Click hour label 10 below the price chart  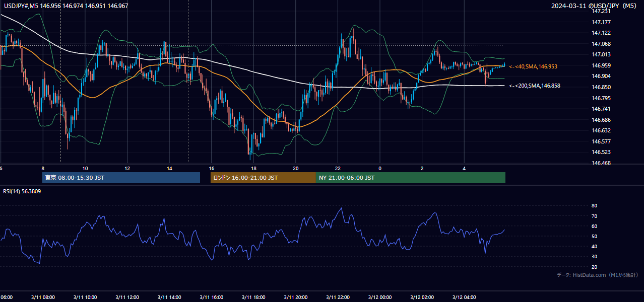tap(85, 168)
